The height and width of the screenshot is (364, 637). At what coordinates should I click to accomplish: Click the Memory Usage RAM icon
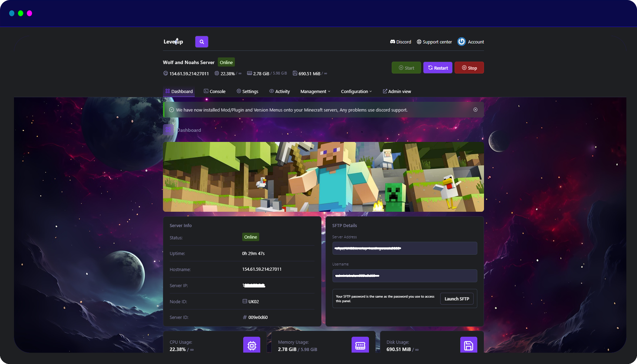pyautogui.click(x=360, y=345)
